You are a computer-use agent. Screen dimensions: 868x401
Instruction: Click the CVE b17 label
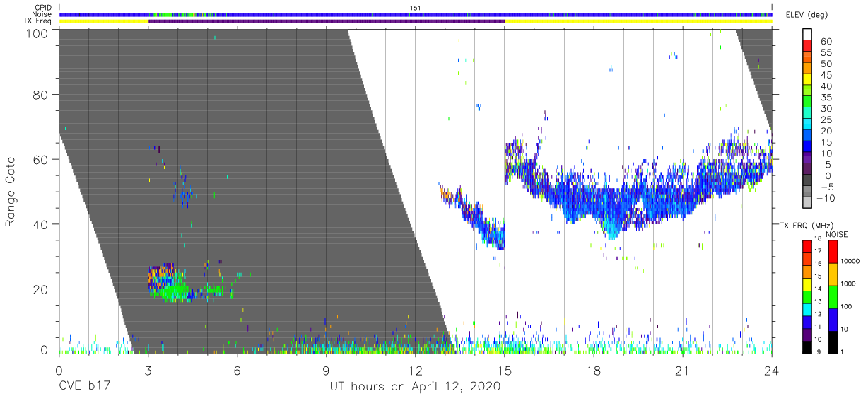[x=85, y=386]
